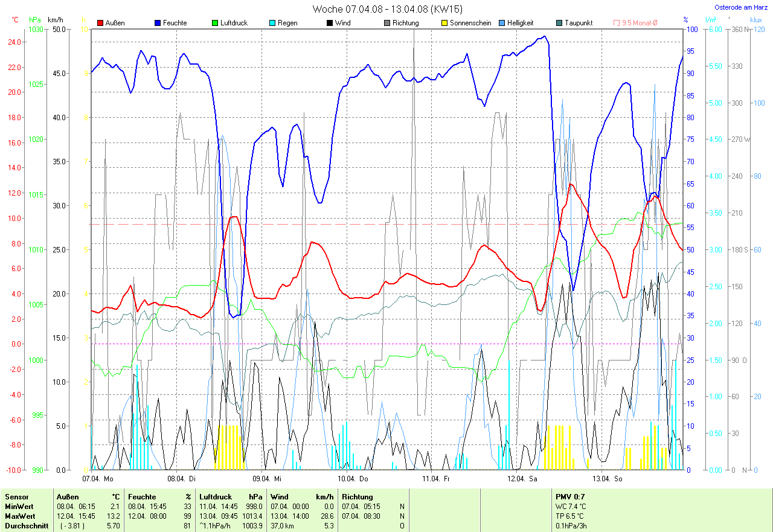Click the Osterode am Harz station link
773x532 pixels.
pos(741,7)
